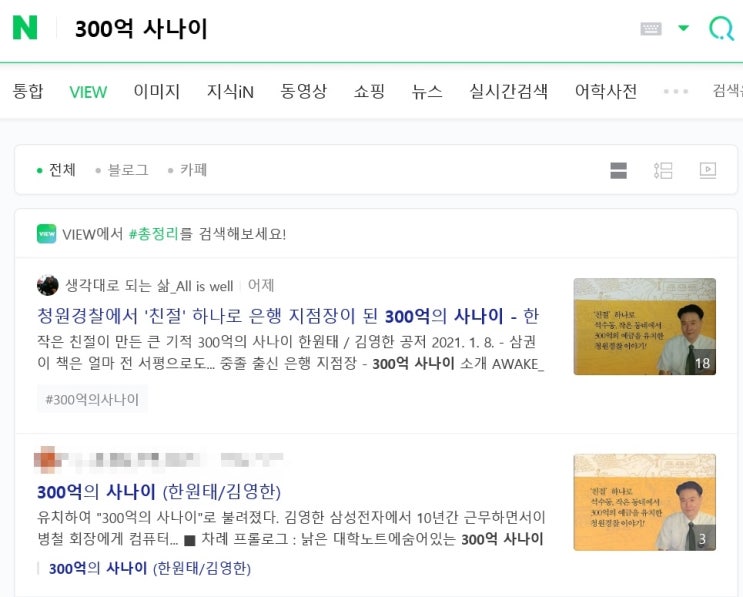
Task: Open the #총정리 hashtag link
Action: 154,234
